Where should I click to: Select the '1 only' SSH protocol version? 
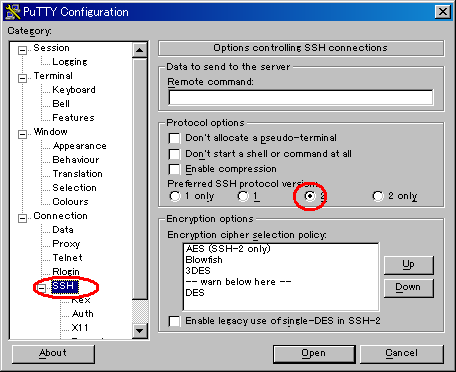[x=175, y=196]
